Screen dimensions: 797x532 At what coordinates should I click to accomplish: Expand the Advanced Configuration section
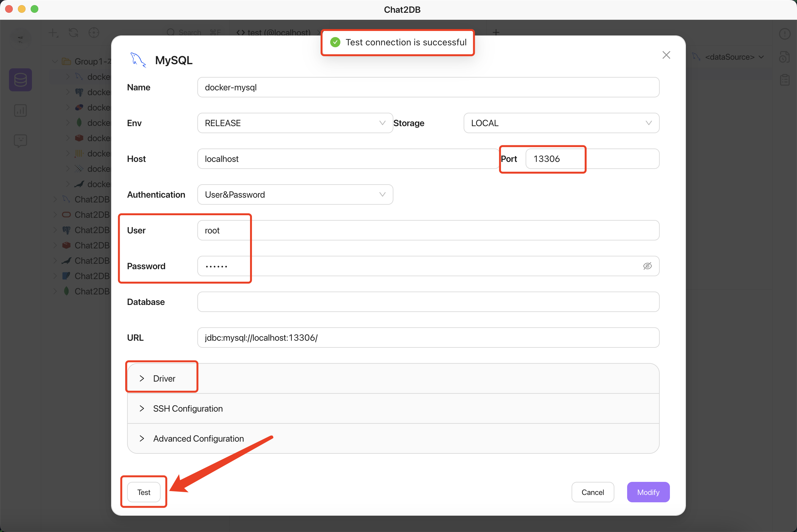coord(393,439)
